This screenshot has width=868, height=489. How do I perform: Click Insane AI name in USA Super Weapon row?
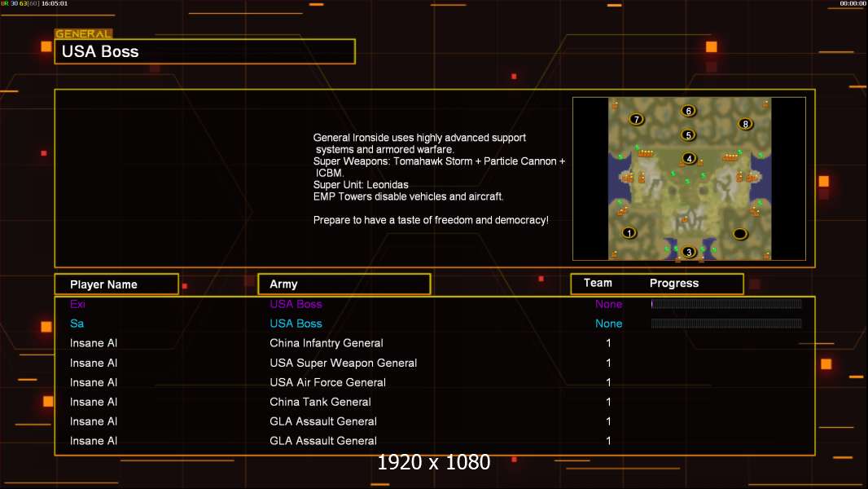pyautogui.click(x=94, y=363)
